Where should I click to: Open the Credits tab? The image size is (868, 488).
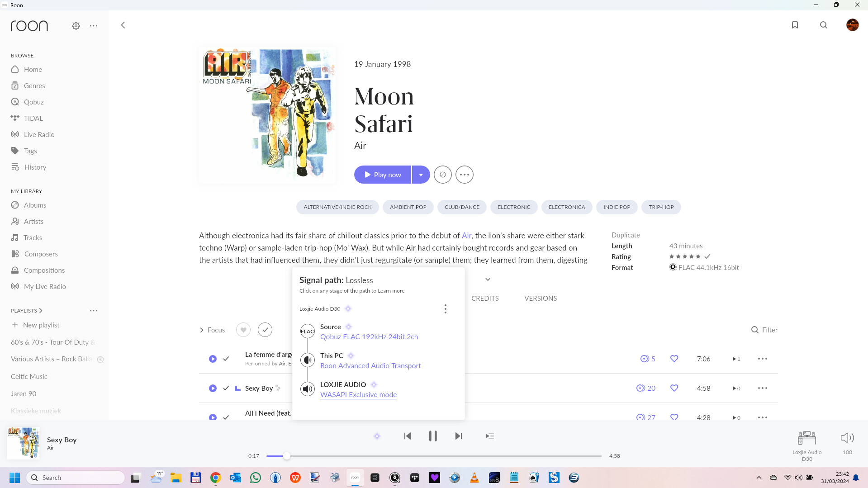485,298
